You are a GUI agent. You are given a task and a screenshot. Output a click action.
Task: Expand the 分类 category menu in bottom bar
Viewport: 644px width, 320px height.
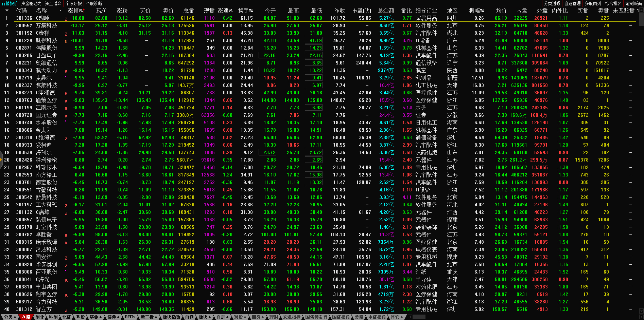click(x=10, y=317)
